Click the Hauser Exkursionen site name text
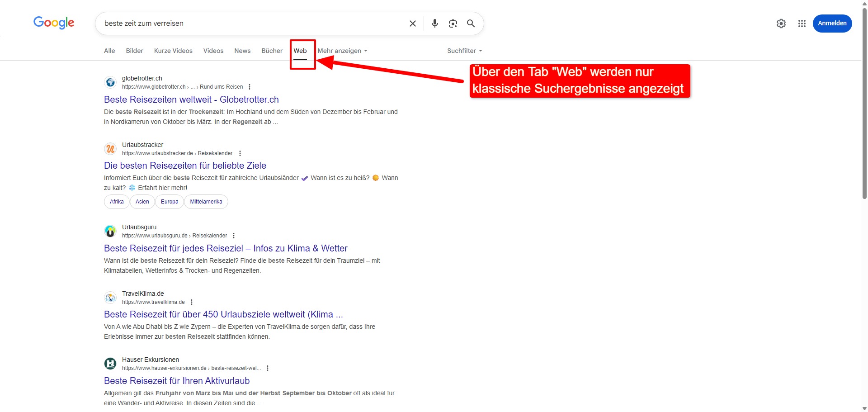This screenshot has width=868, height=412. click(x=151, y=360)
